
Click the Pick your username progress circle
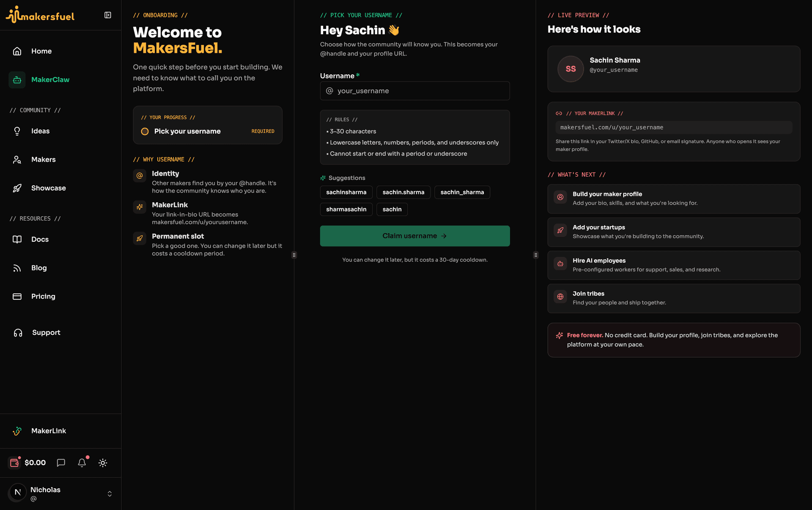[x=145, y=131]
